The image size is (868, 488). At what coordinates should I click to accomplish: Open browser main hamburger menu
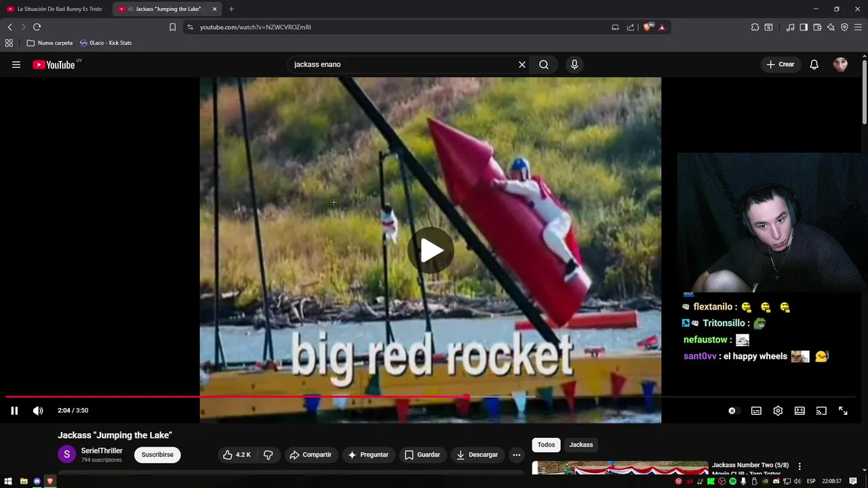[858, 27]
